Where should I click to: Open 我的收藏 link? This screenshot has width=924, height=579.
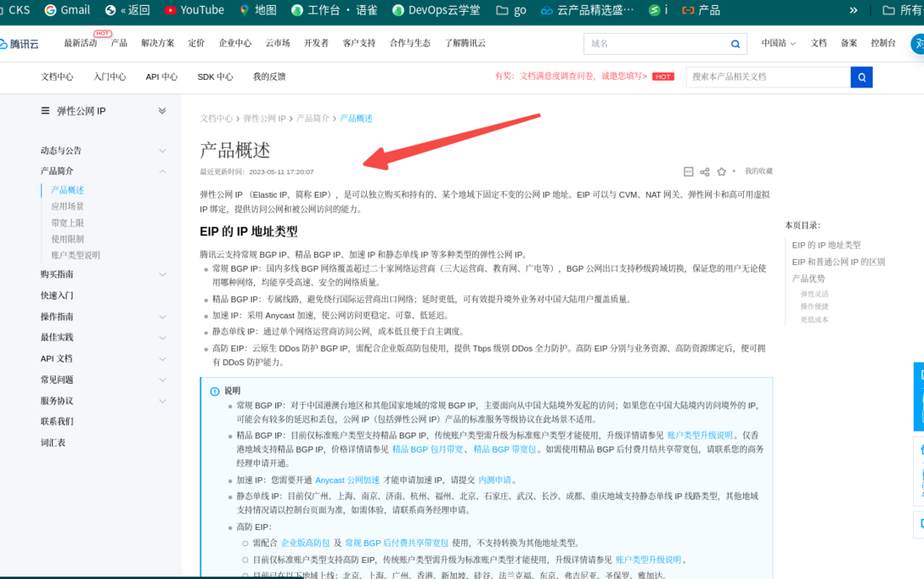pyautogui.click(x=758, y=171)
